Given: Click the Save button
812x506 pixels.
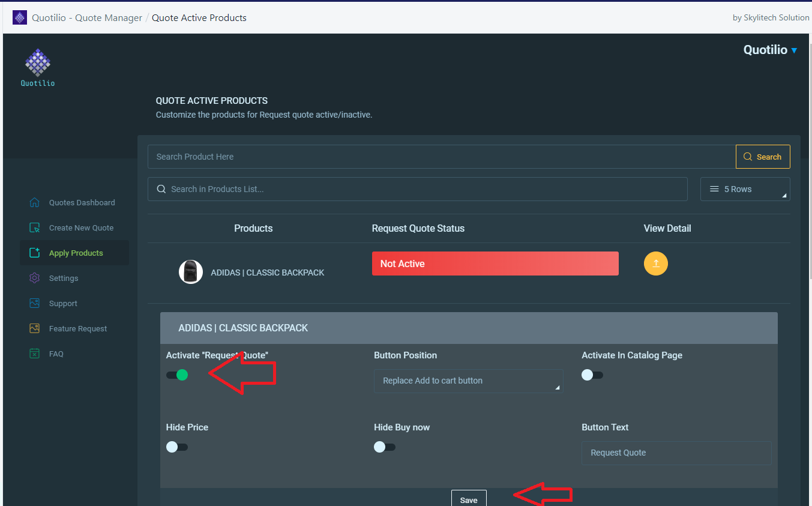Looking at the screenshot, I should [x=469, y=498].
